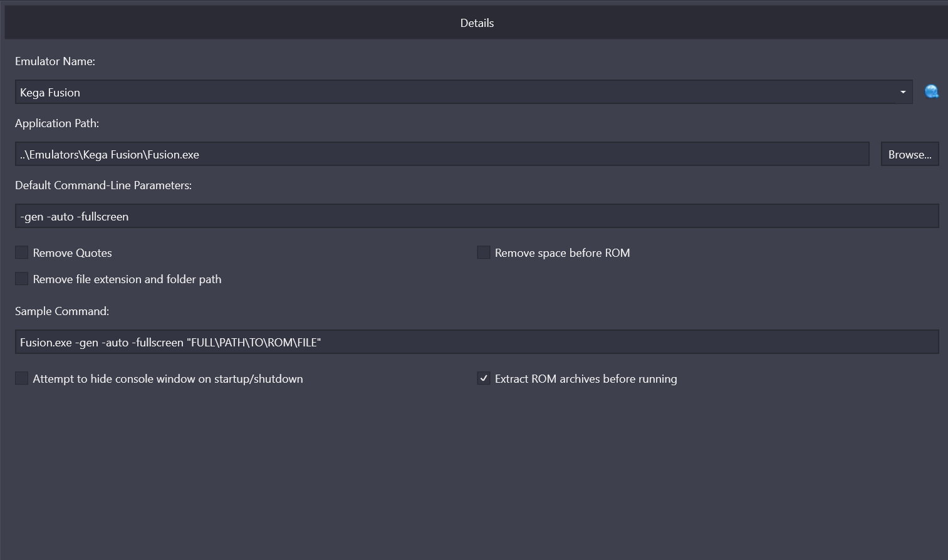Screen dimensions: 948x560
Task: Check Remove file extension and folder path
Action: click(x=22, y=279)
